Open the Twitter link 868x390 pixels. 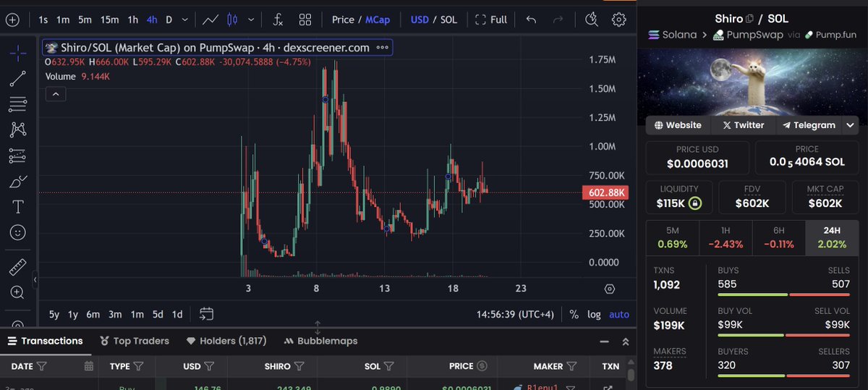(x=743, y=125)
